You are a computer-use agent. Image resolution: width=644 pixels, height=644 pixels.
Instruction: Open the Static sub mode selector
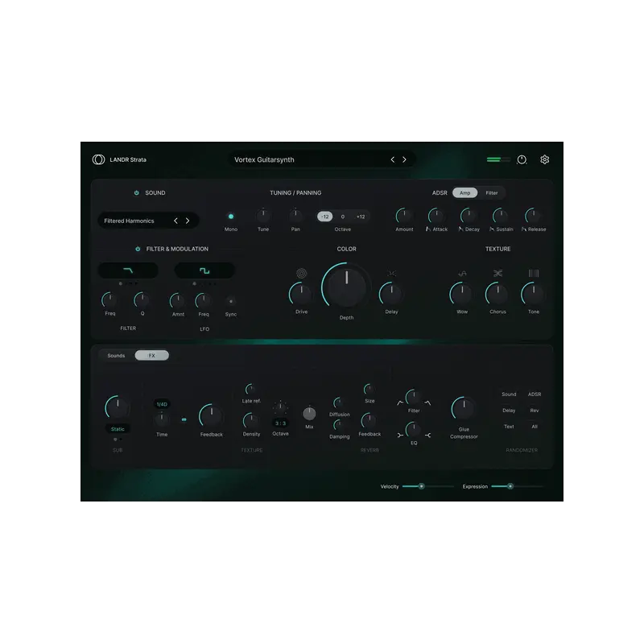click(118, 429)
